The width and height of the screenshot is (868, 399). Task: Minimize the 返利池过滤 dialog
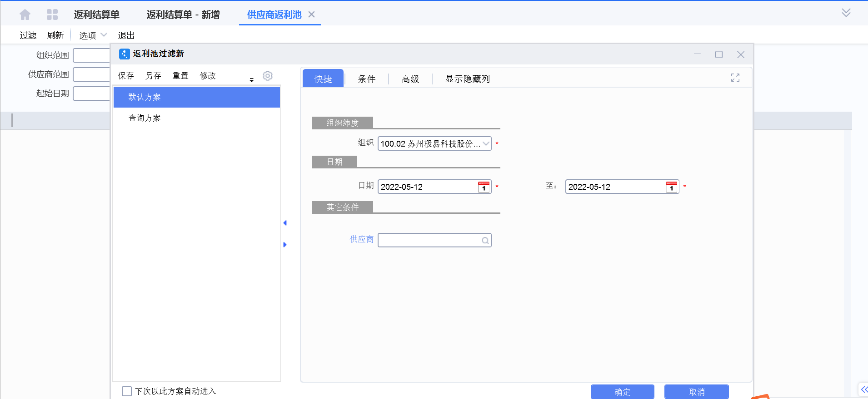click(x=697, y=54)
